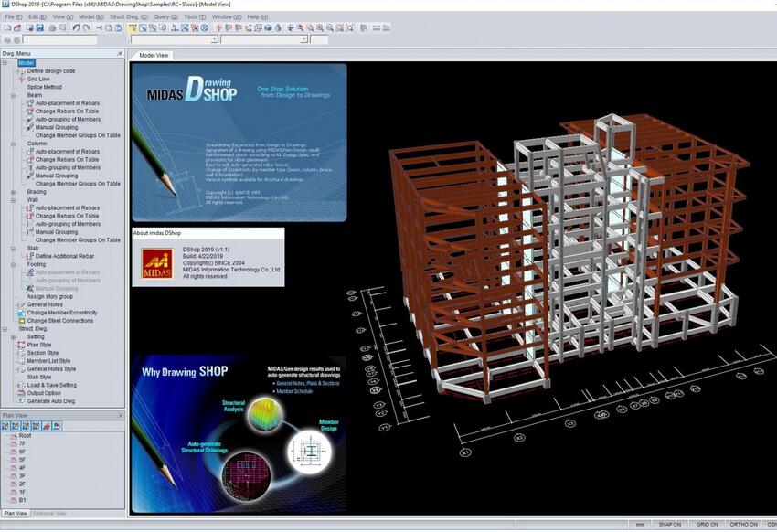777x532 pixels.
Task: Open the Plan View panel options arrow
Action: point(120,416)
